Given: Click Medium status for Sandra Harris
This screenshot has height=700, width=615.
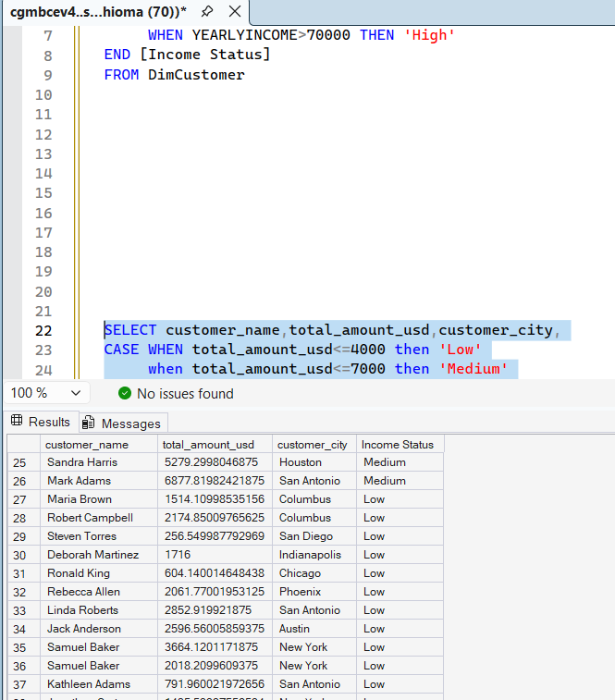Looking at the screenshot, I should pos(400,462).
